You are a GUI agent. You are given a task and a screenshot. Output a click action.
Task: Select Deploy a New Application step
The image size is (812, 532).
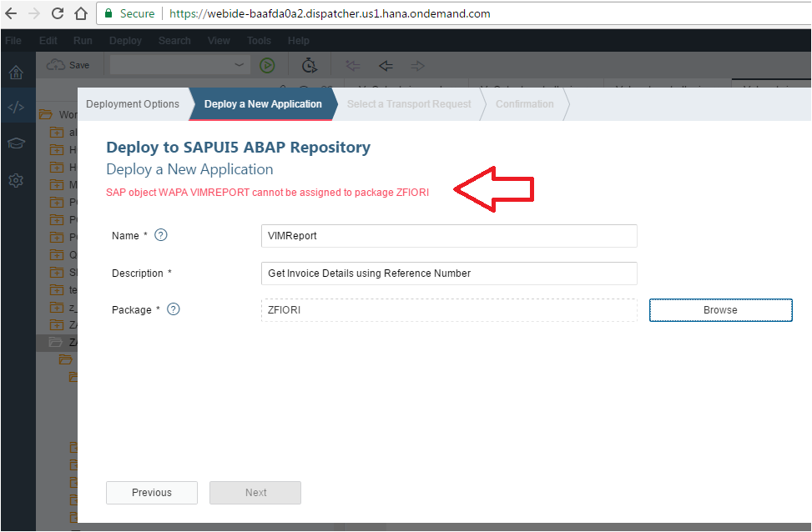263,104
